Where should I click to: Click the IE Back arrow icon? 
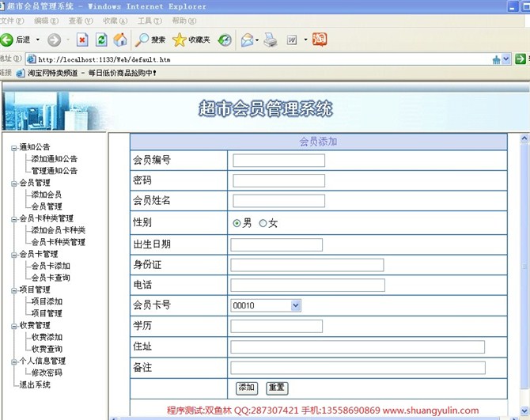click(6, 40)
